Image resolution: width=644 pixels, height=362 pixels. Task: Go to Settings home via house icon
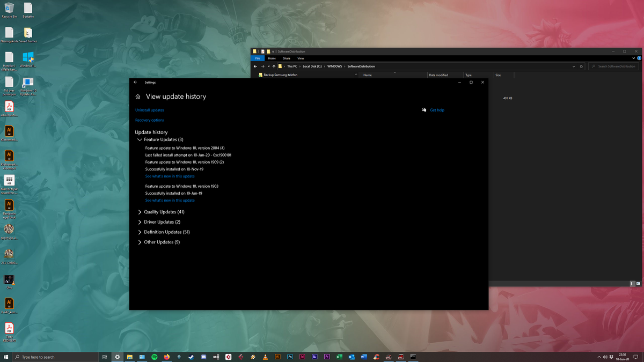click(x=138, y=97)
